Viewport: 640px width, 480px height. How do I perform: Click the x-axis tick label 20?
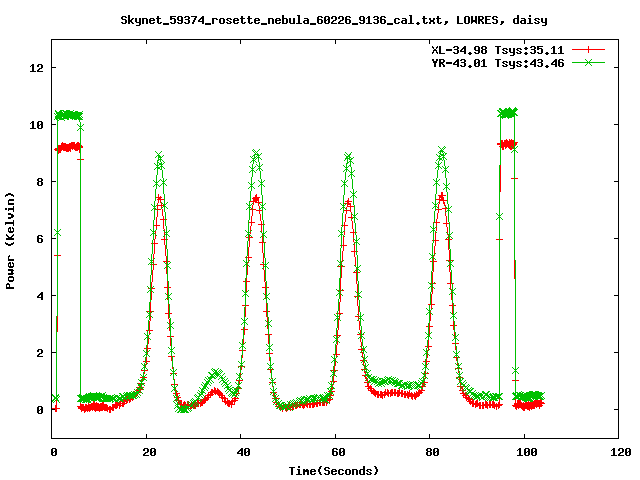[149, 452]
